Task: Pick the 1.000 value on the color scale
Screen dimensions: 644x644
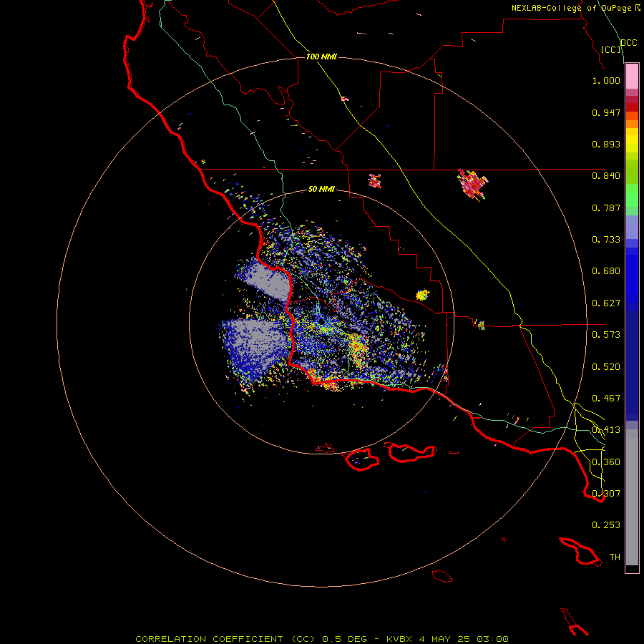Action: pos(606,81)
